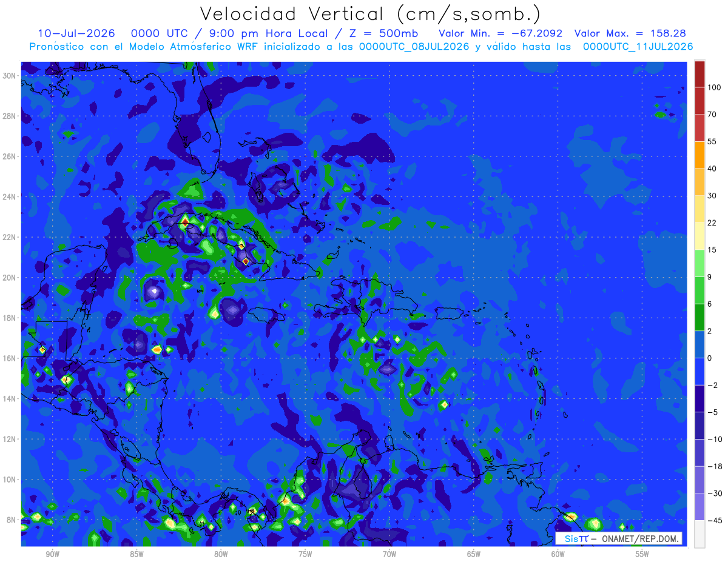Click the title 'Velocidad Vertical (cm/s,somb.)'
Screen dimensions: 728x562
370,14
